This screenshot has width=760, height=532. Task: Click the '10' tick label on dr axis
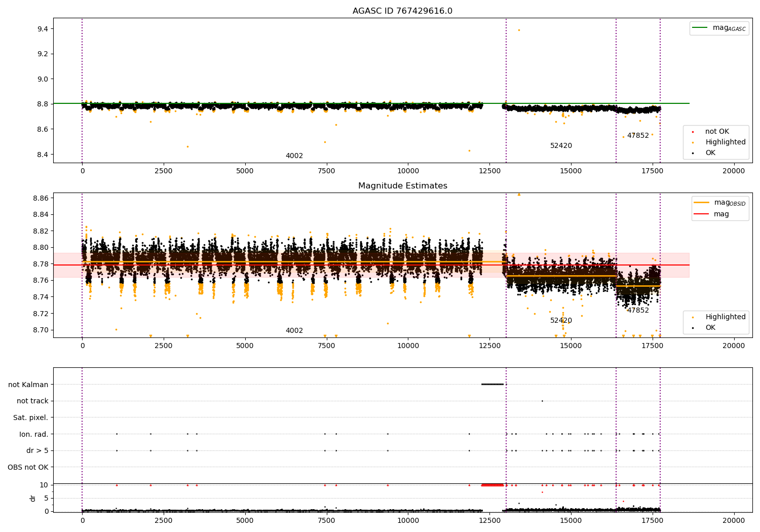(x=44, y=485)
